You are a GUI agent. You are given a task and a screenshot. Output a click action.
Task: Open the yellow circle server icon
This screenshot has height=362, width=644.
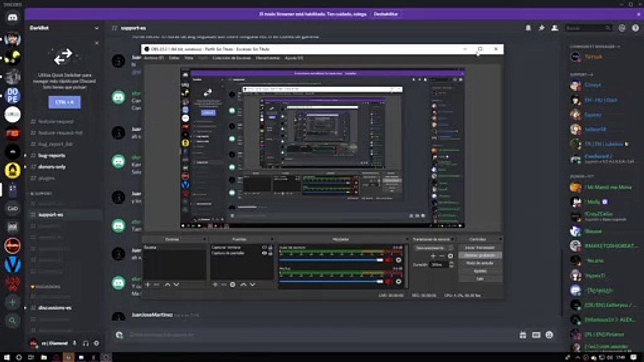pos(13,171)
